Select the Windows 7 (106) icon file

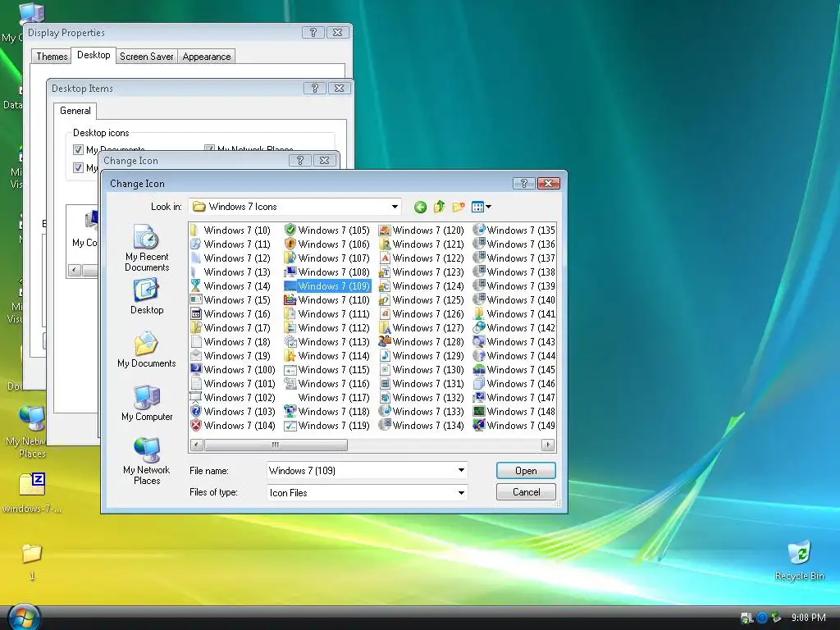click(326, 244)
